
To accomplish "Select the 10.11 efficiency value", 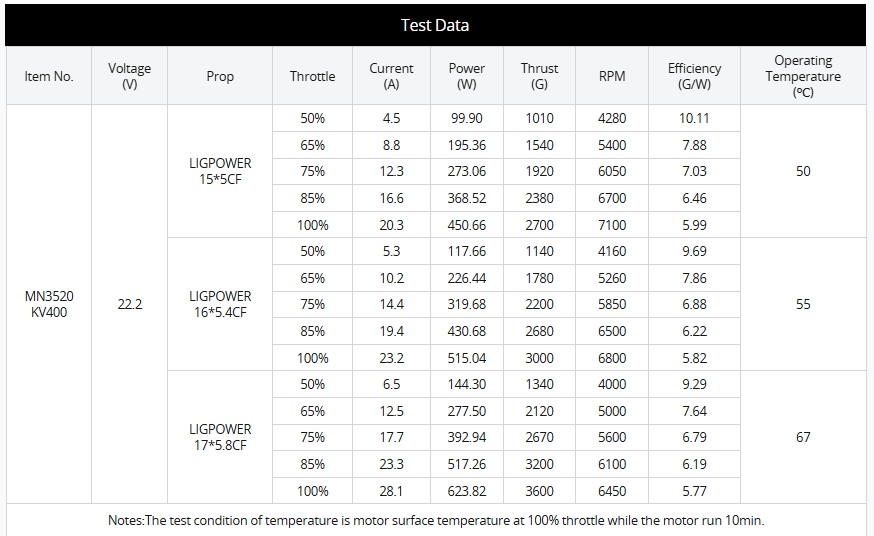I will coord(694,118).
